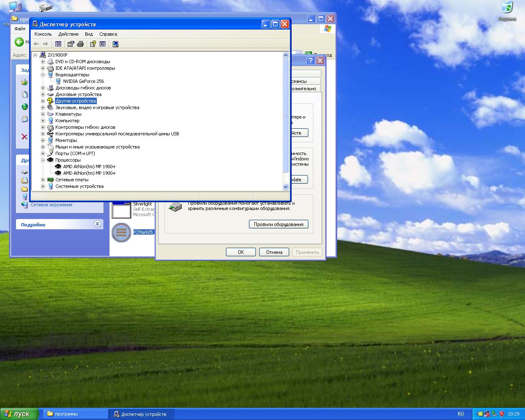
Task: Click the 2X1900XP computer root icon
Action: tap(43, 55)
